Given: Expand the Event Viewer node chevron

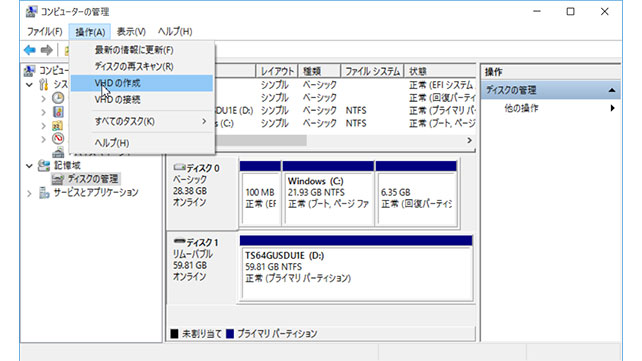Looking at the screenshot, I should point(43,112).
